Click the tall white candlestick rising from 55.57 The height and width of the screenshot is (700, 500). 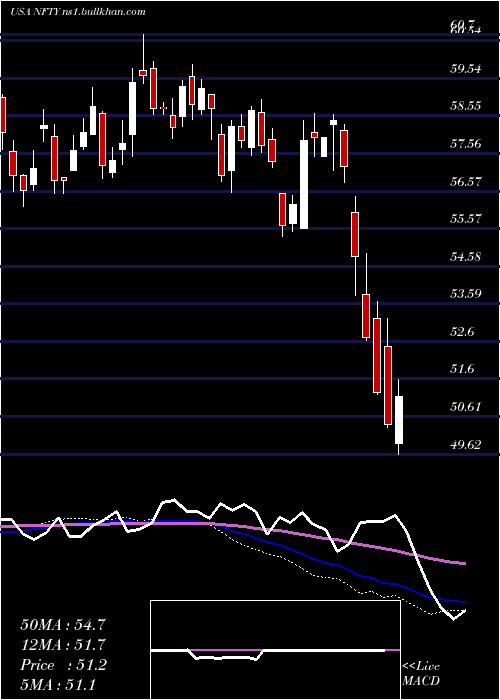click(304, 184)
